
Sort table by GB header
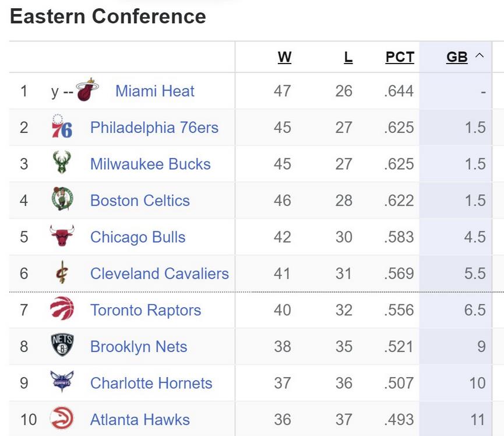[x=457, y=57]
